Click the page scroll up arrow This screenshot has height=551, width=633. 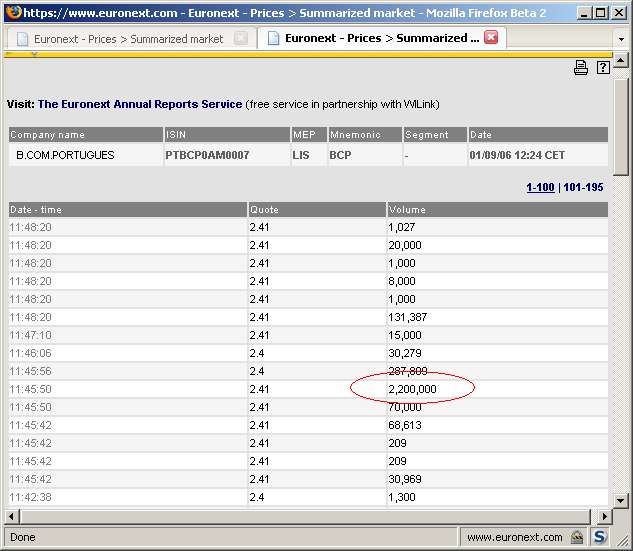coord(620,61)
